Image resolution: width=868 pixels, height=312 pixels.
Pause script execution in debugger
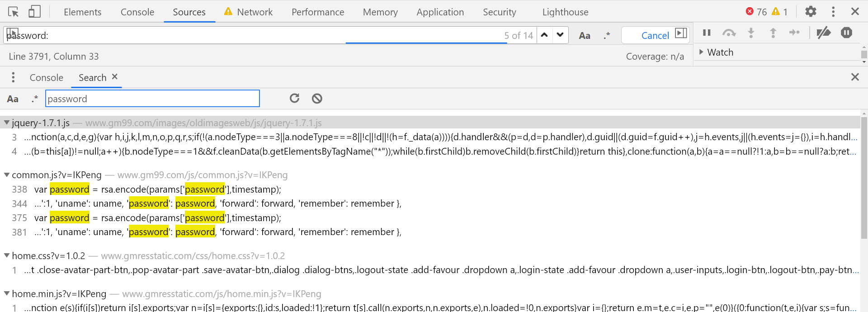(x=707, y=33)
